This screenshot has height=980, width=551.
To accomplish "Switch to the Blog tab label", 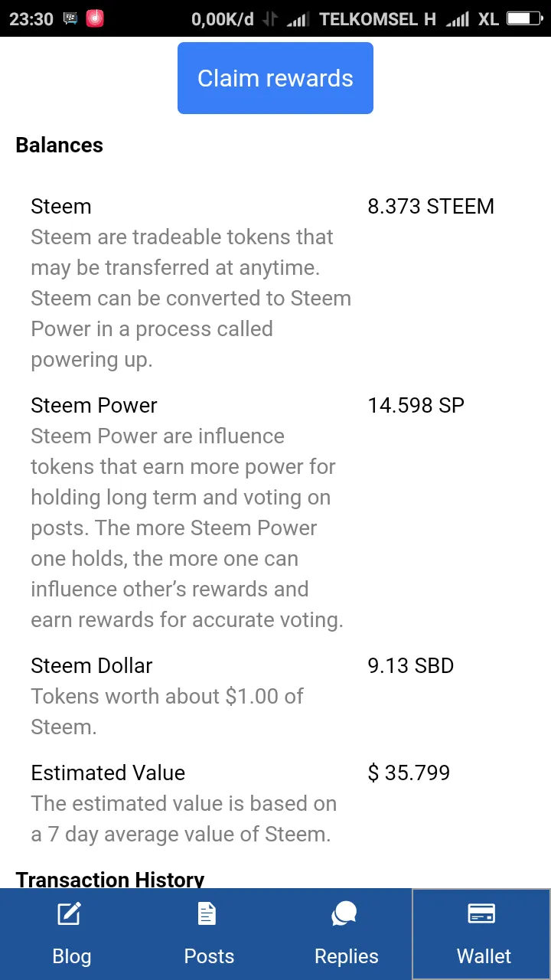I will [x=72, y=956].
